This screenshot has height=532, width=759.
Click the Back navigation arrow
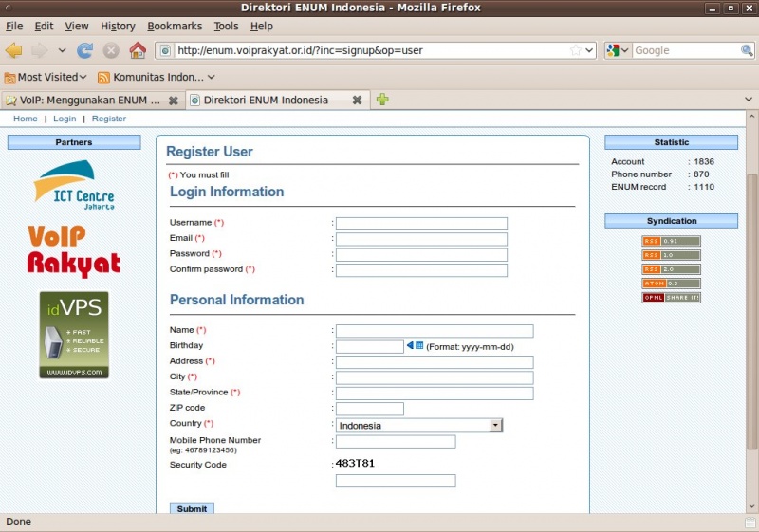click(x=13, y=50)
